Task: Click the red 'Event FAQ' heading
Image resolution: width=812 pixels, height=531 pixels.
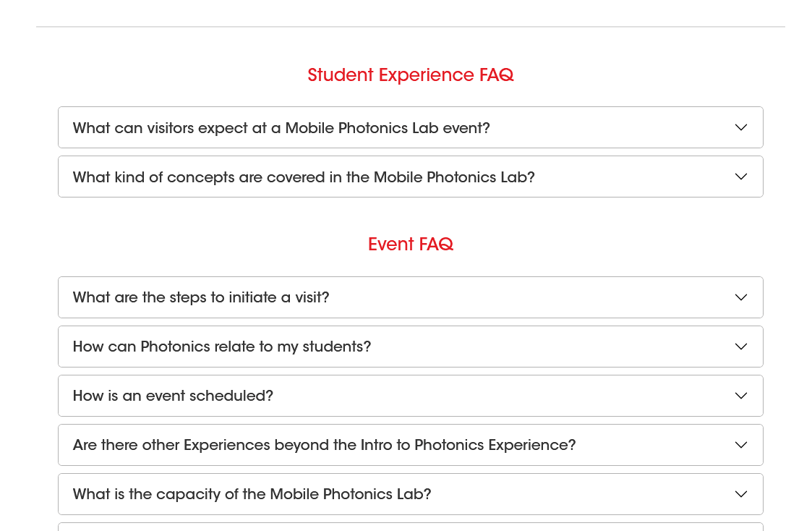Action: 411,244
